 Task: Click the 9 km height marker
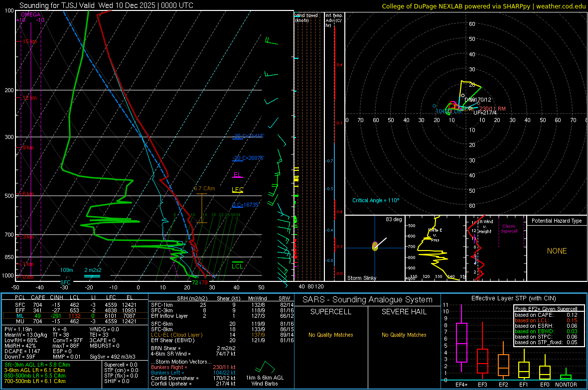(28, 148)
